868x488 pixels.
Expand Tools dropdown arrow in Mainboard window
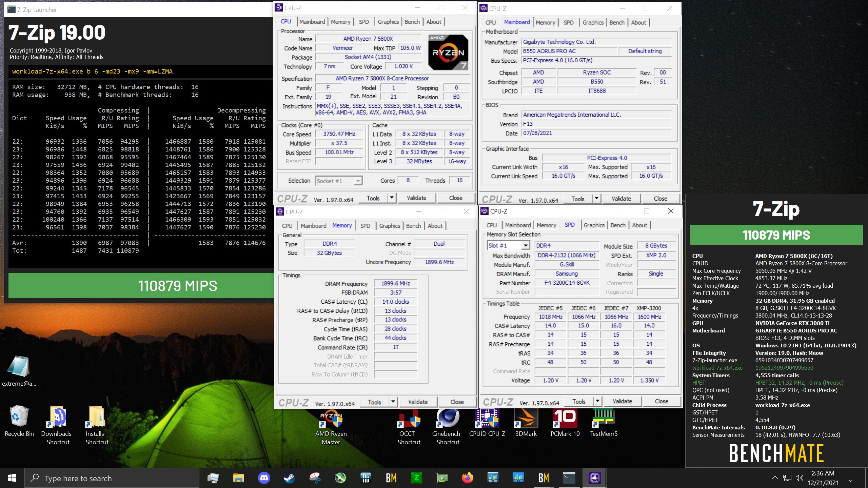596,199
